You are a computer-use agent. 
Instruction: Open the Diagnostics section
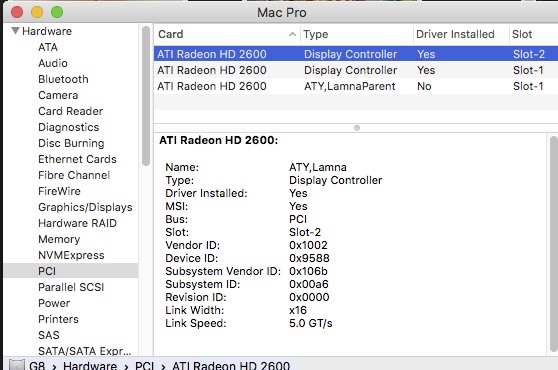68,127
